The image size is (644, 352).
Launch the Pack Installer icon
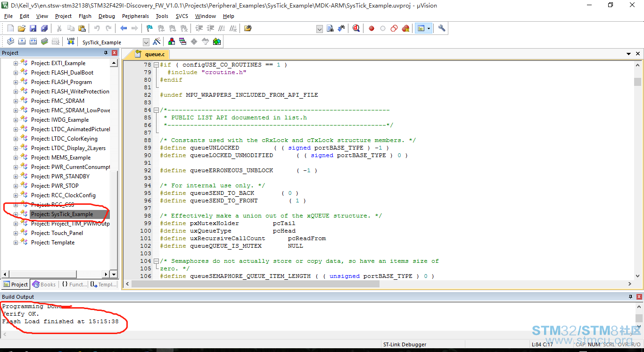217,42
